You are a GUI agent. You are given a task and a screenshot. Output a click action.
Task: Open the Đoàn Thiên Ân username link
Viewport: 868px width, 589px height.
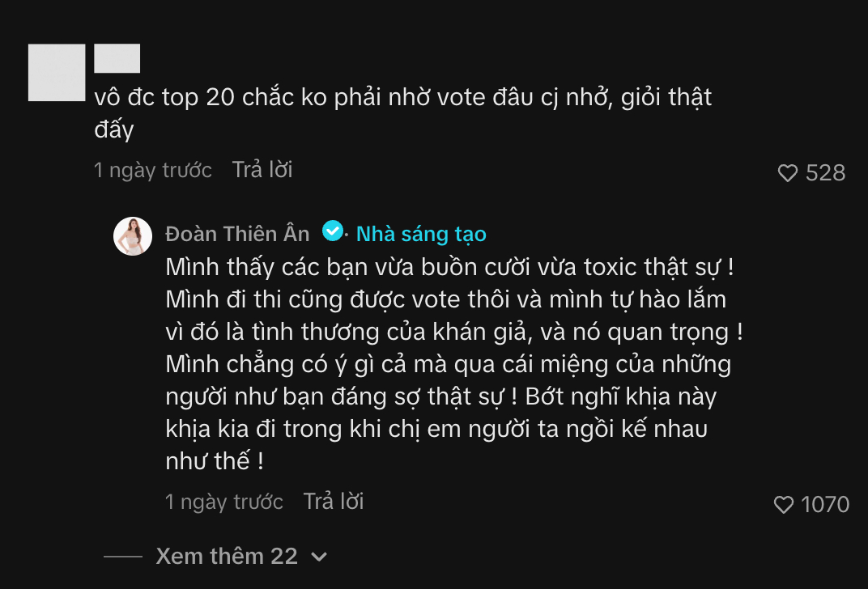click(x=237, y=234)
